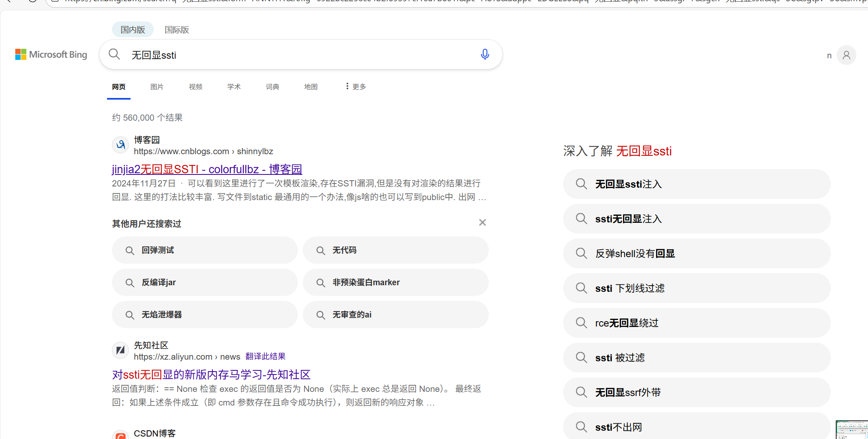The width and height of the screenshot is (868, 439).
Task: Select suggestion ssti 被过滤
Action: point(697,358)
